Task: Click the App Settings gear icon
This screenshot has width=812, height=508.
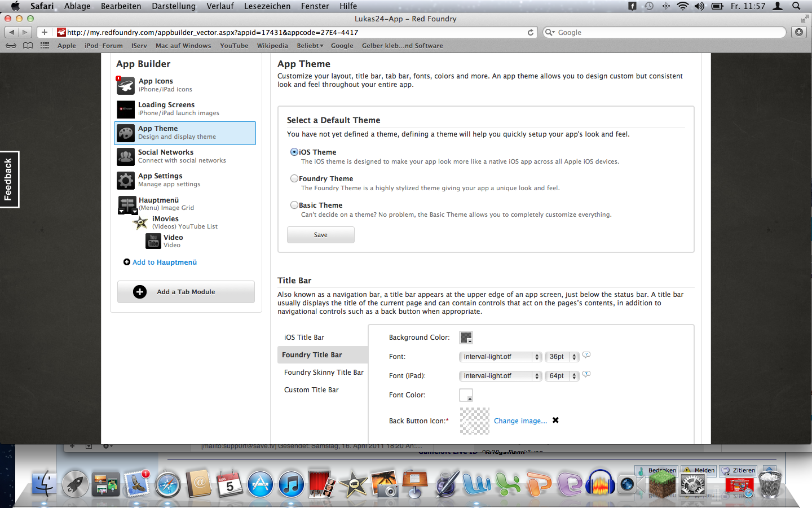Action: click(x=125, y=181)
